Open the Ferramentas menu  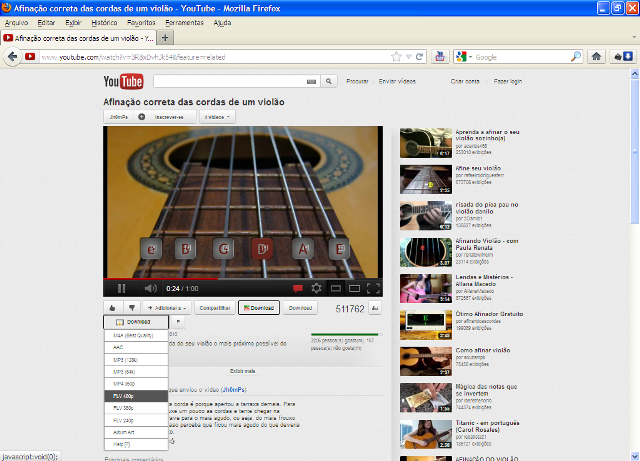(184, 22)
